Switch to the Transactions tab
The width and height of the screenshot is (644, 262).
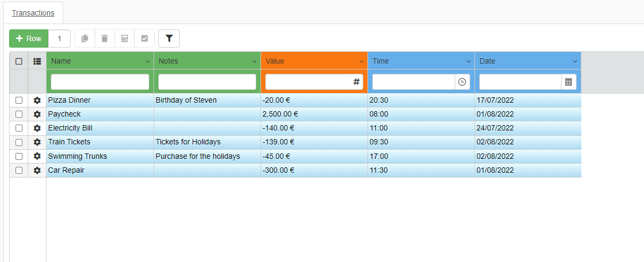(33, 13)
